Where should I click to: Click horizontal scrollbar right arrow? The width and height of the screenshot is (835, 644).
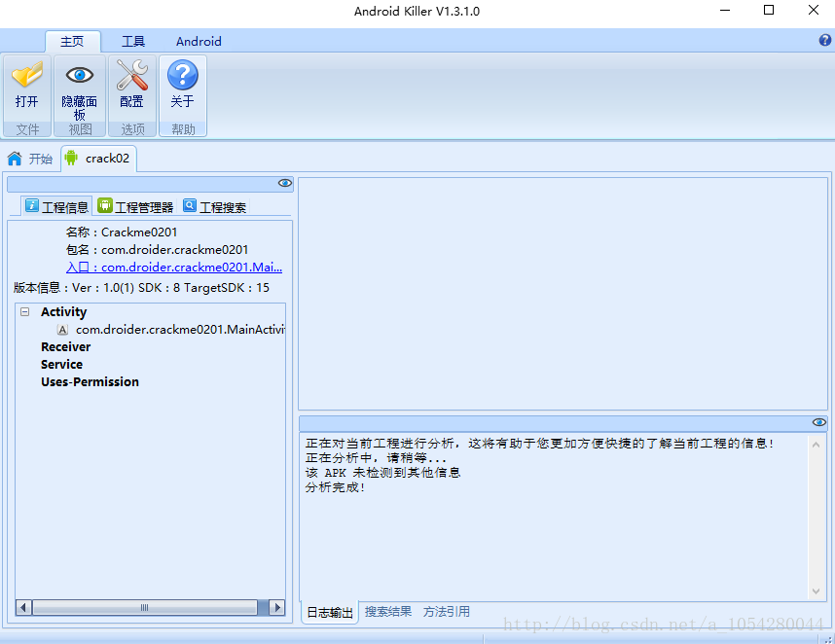(x=277, y=607)
